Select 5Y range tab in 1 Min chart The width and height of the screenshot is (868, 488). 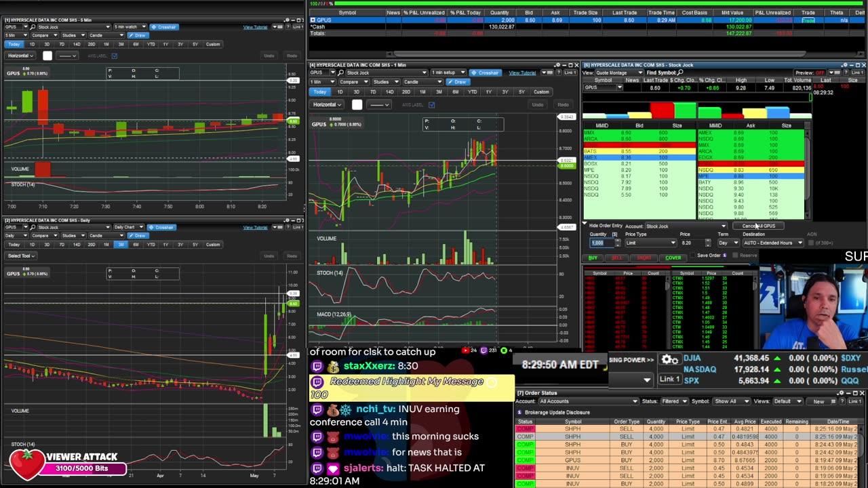(x=521, y=91)
